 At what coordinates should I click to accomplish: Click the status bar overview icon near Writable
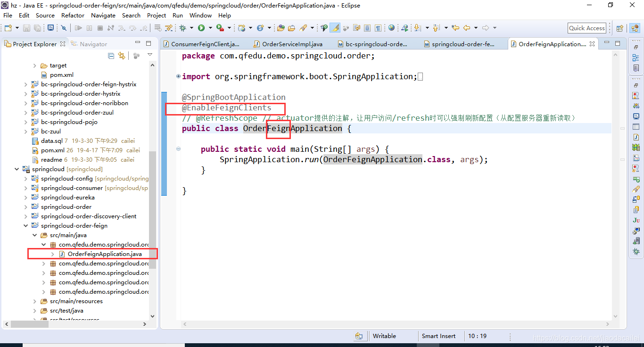click(x=359, y=336)
